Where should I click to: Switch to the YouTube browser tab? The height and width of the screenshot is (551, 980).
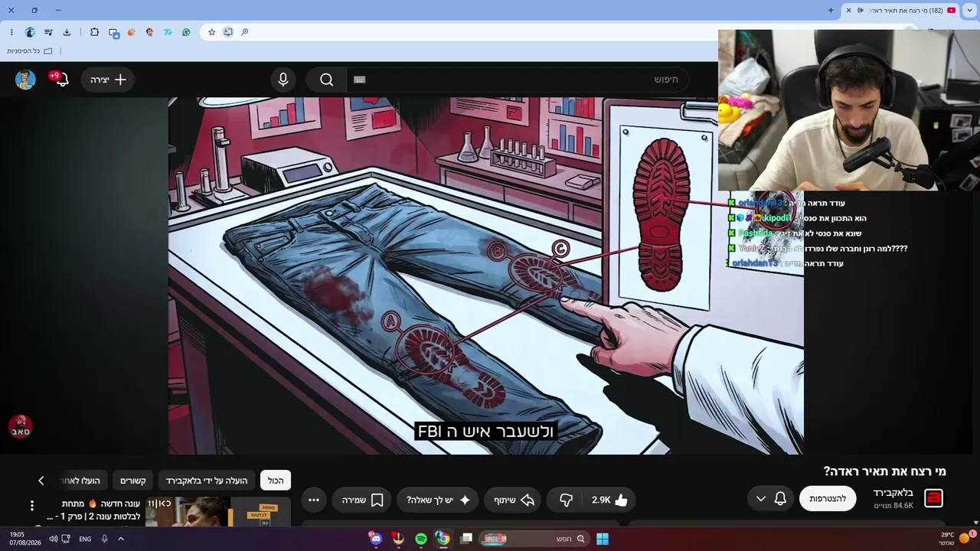(901, 10)
